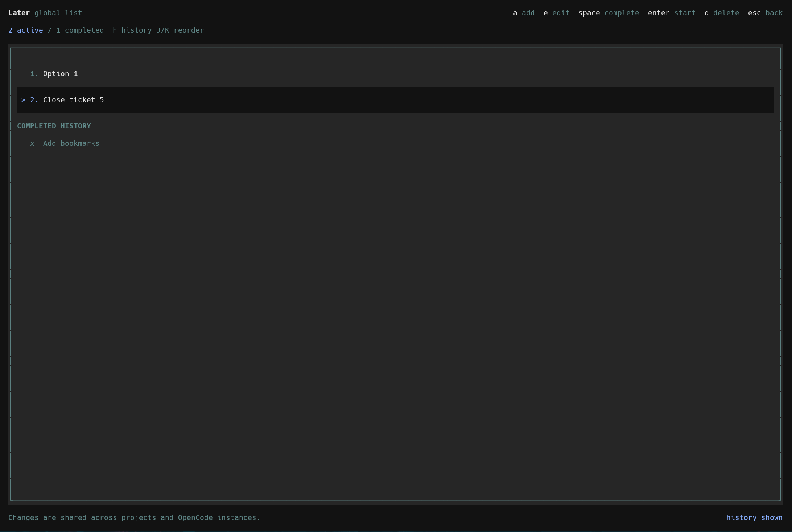Click the 'h history' hint

132,30
